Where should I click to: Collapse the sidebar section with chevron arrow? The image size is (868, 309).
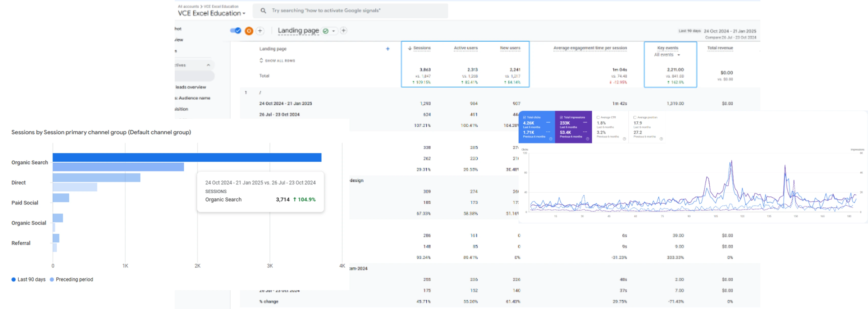coord(208,65)
